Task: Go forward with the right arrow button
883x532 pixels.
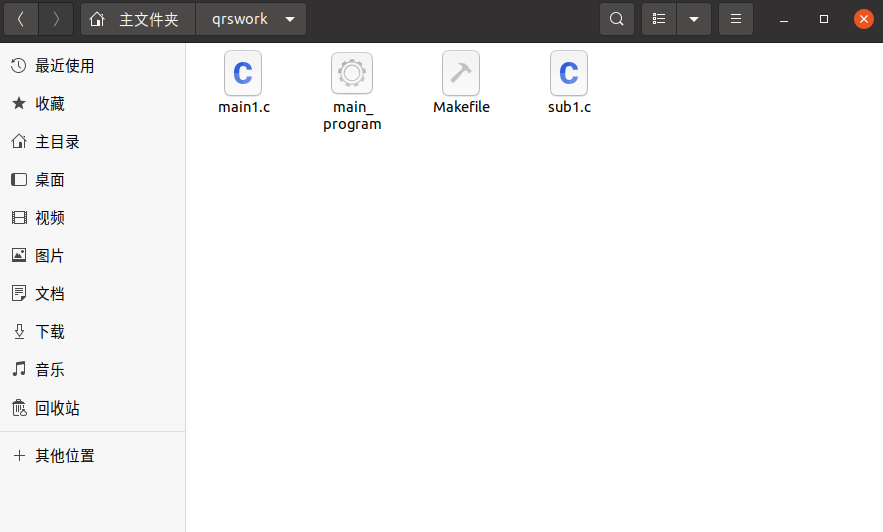Action: 55,19
